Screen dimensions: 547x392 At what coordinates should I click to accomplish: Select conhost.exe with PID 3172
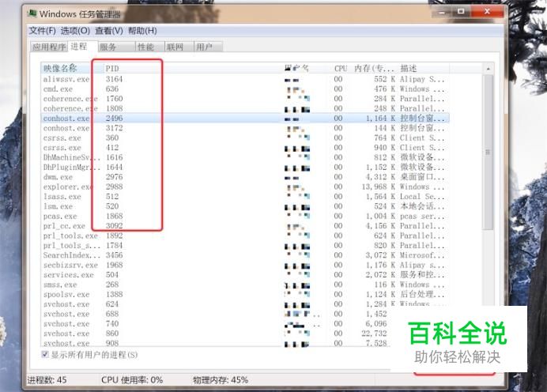[x=245, y=128]
